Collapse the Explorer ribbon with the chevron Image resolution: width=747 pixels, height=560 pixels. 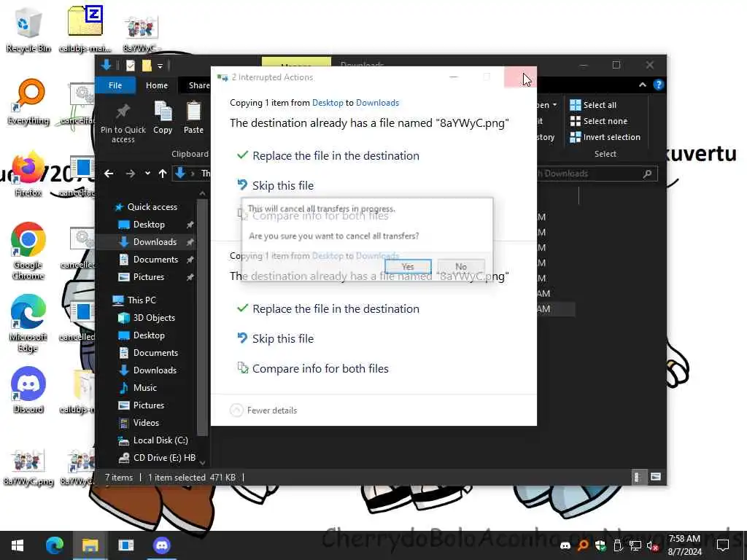(642, 85)
